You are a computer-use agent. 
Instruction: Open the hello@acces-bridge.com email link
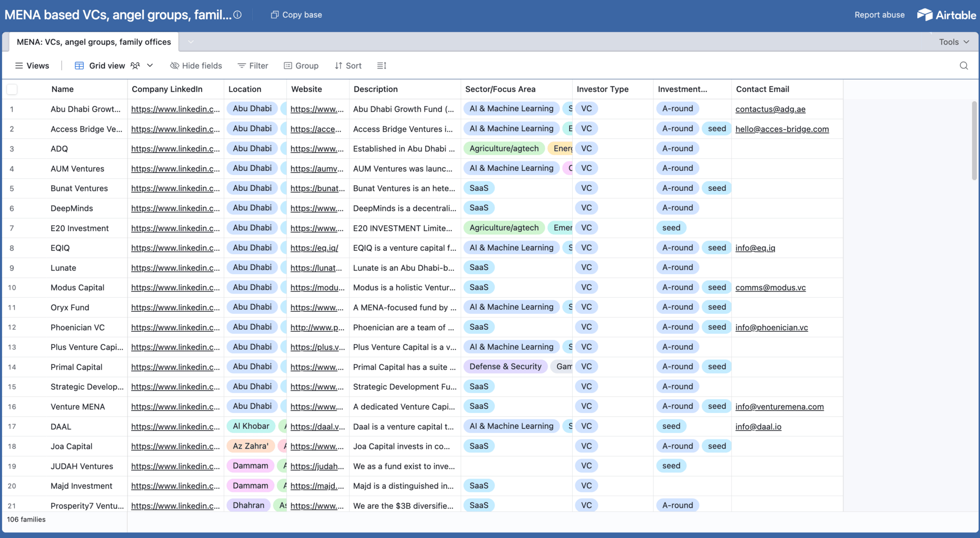[x=782, y=129]
